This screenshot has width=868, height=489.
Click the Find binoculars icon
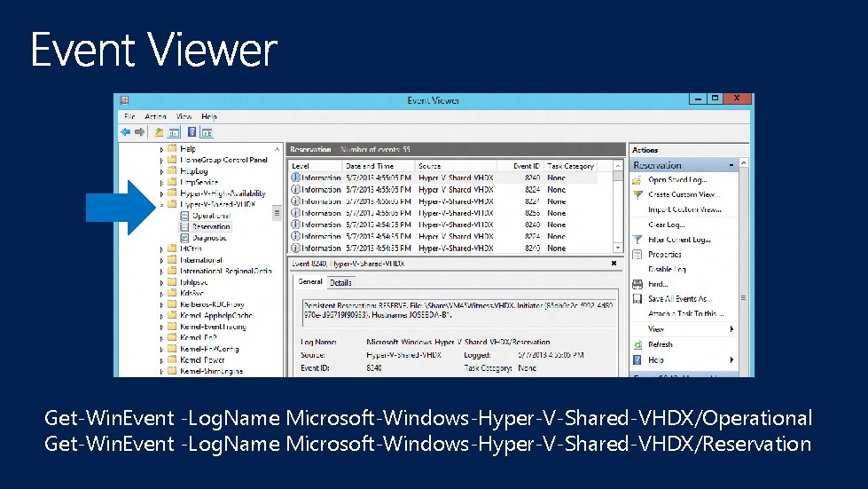(637, 283)
